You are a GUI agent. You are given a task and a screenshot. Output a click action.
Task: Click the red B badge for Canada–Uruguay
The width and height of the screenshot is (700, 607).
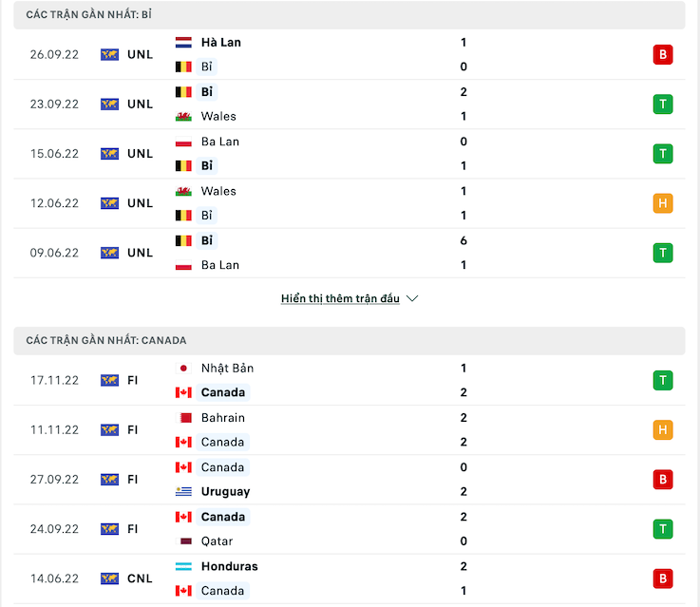point(663,479)
